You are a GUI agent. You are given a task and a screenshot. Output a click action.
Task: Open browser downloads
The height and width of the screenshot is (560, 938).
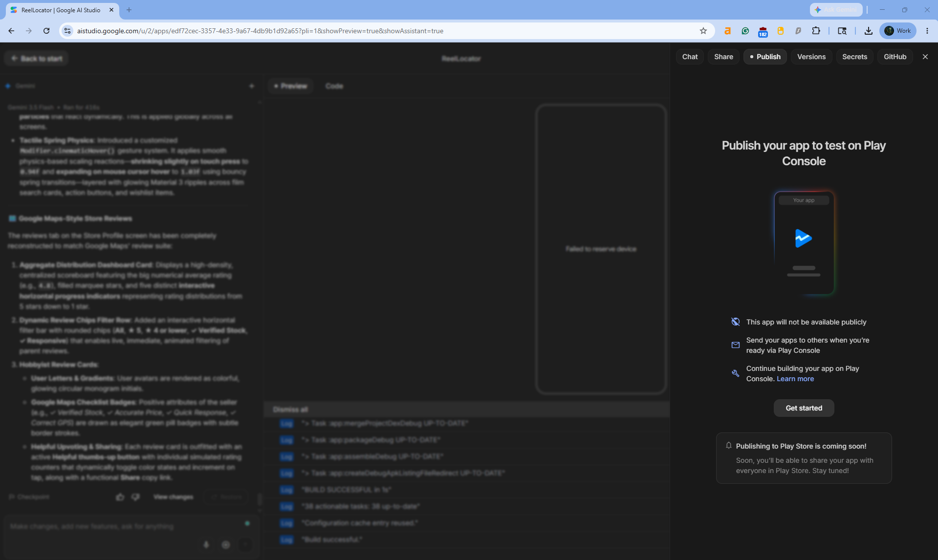click(x=868, y=31)
